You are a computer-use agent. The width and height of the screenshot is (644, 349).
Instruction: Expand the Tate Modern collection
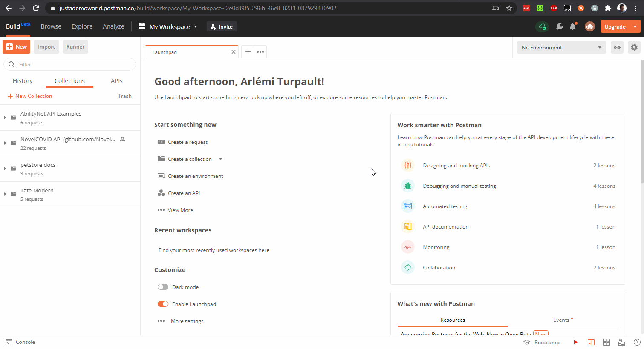tap(5, 194)
